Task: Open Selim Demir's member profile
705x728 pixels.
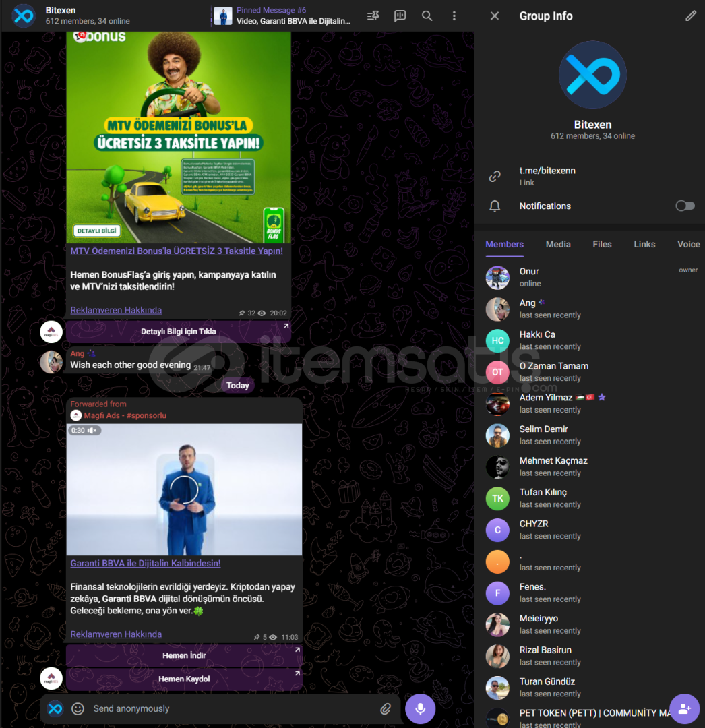Action: (591, 435)
